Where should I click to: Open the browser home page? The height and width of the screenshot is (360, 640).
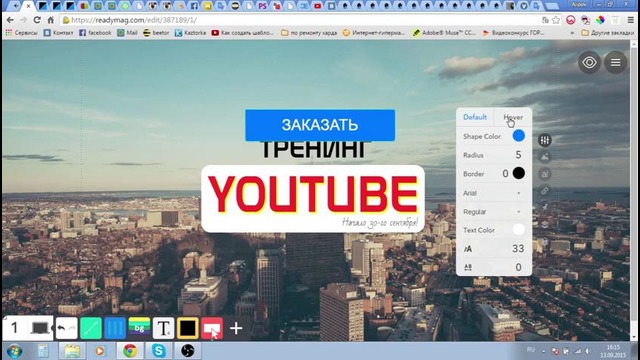tap(50, 20)
